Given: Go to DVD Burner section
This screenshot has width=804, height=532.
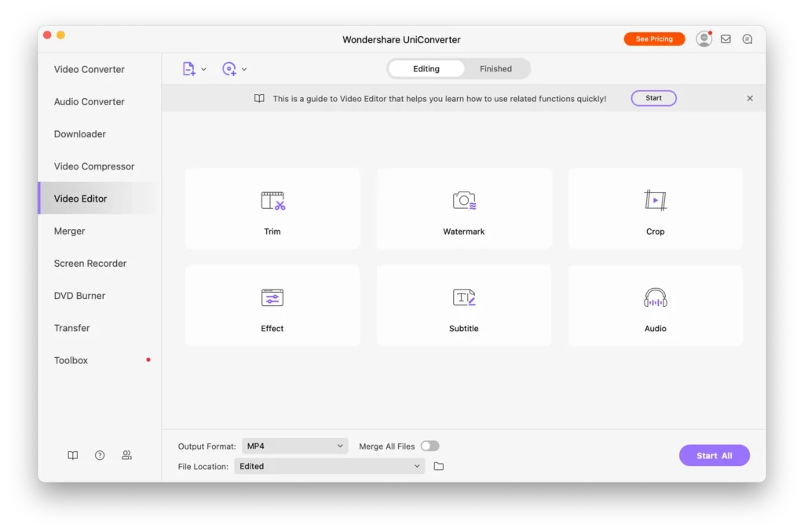Looking at the screenshot, I should coord(100,296).
